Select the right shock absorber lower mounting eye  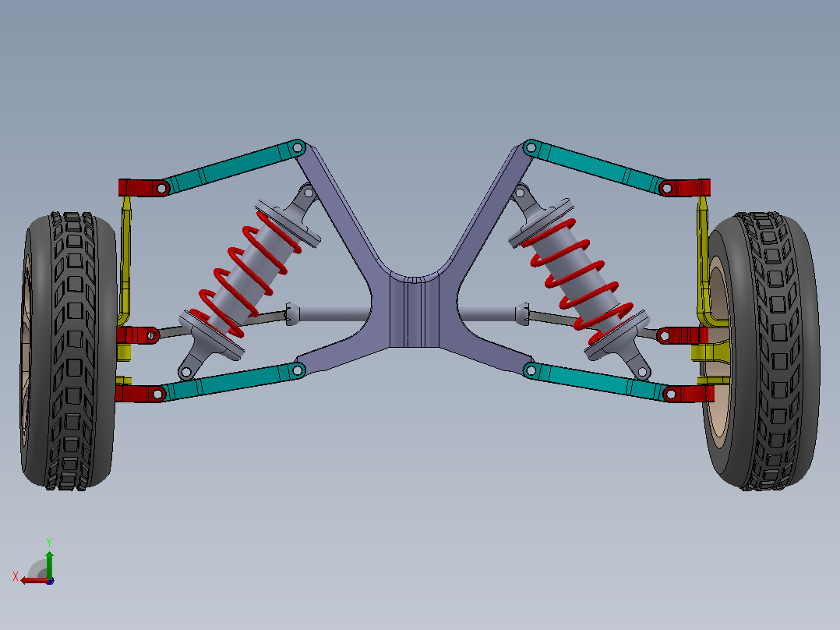(642, 371)
